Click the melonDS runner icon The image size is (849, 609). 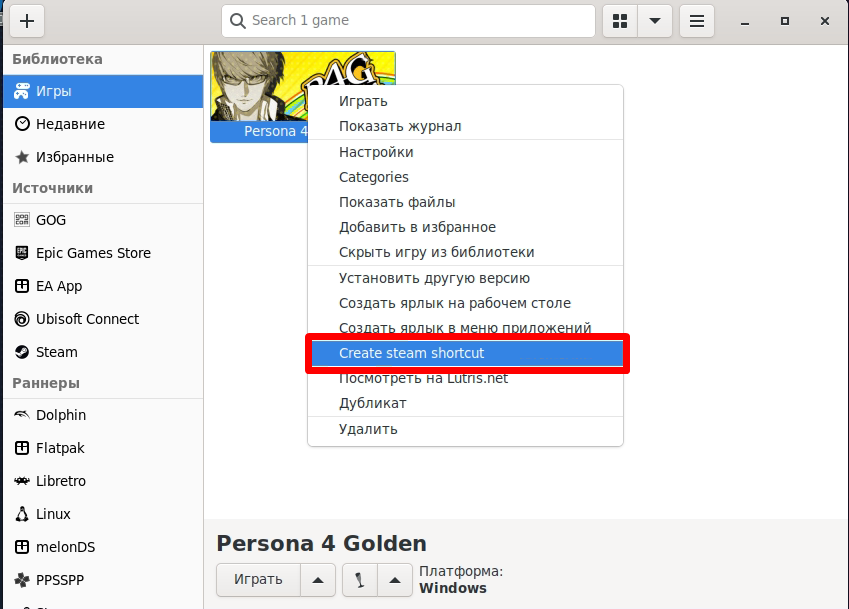(x=22, y=547)
